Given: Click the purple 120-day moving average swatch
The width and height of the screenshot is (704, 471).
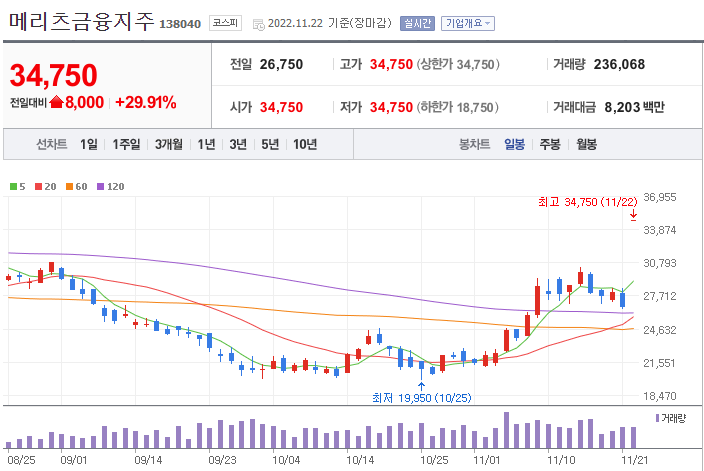Looking at the screenshot, I should point(101,187).
